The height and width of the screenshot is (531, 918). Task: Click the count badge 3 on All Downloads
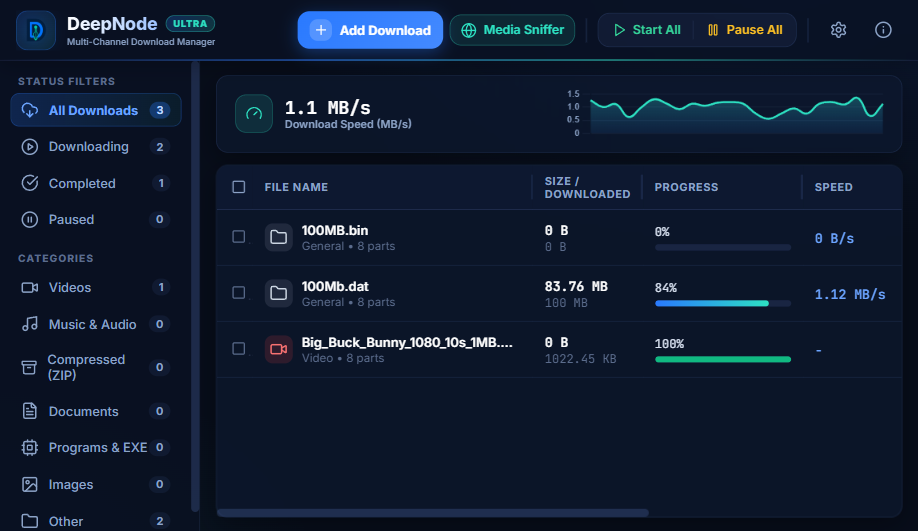pyautogui.click(x=160, y=110)
